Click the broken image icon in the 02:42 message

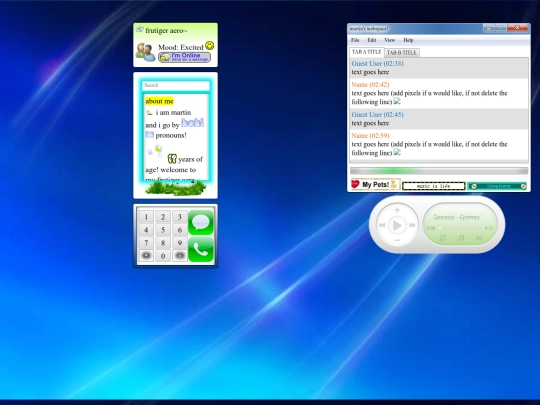tap(397, 101)
